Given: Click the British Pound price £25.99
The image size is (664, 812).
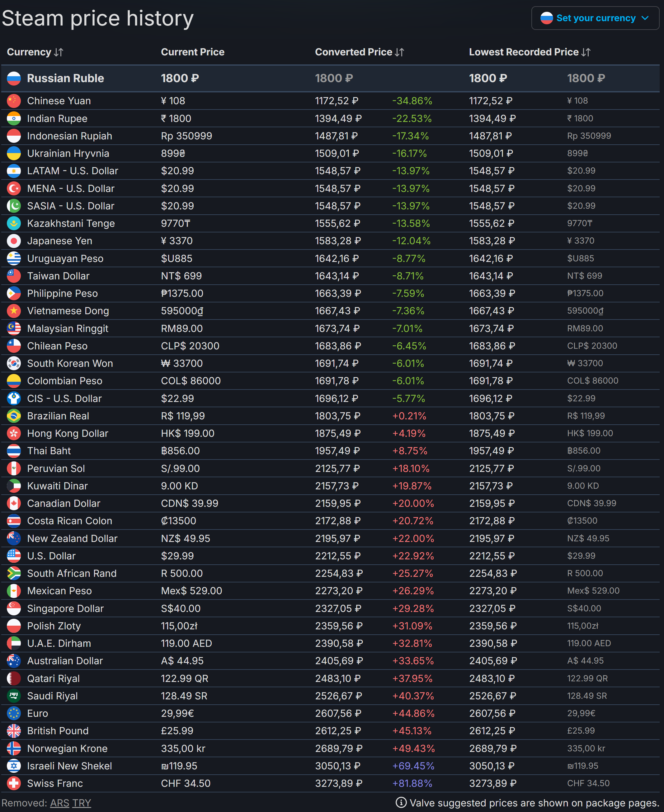Looking at the screenshot, I should click(177, 731).
